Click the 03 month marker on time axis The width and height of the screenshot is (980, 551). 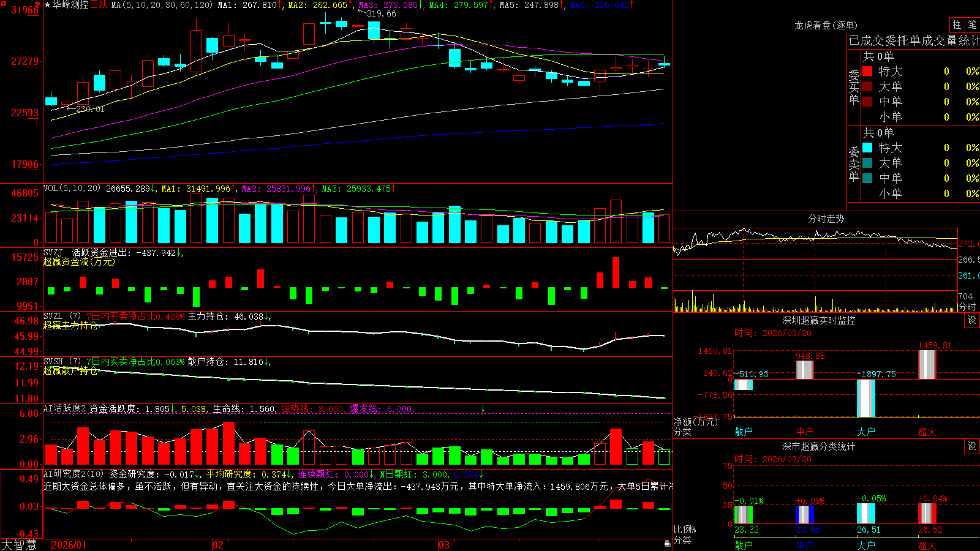pyautogui.click(x=444, y=545)
